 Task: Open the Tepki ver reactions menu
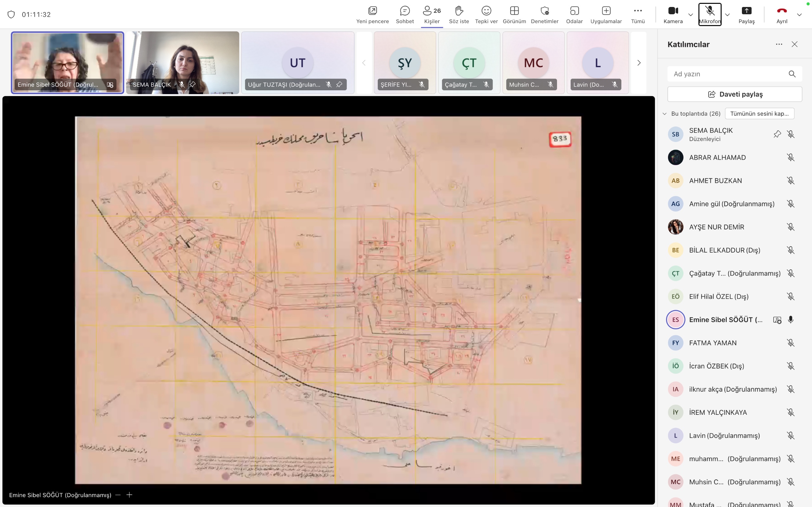pyautogui.click(x=486, y=15)
